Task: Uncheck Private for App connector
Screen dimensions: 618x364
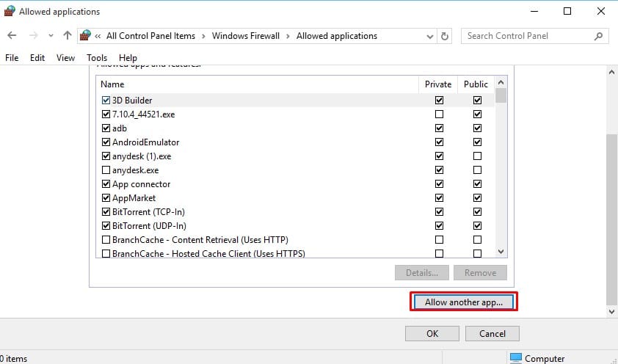Action: click(439, 184)
